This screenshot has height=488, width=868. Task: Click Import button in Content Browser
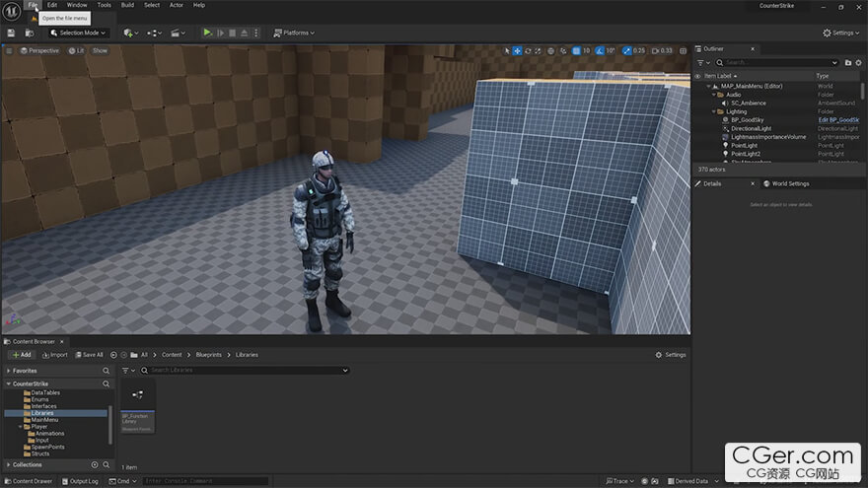[55, 355]
